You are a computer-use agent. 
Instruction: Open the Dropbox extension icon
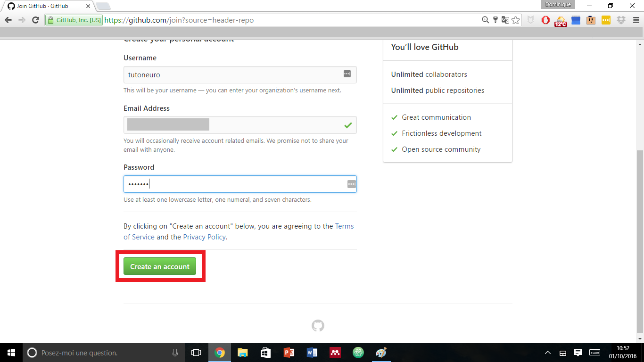coord(621,20)
